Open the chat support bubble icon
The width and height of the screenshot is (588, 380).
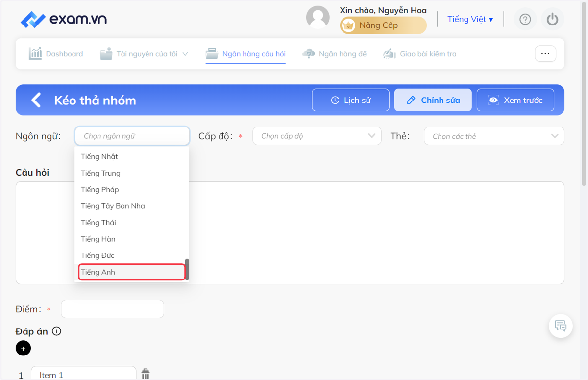pyautogui.click(x=561, y=326)
